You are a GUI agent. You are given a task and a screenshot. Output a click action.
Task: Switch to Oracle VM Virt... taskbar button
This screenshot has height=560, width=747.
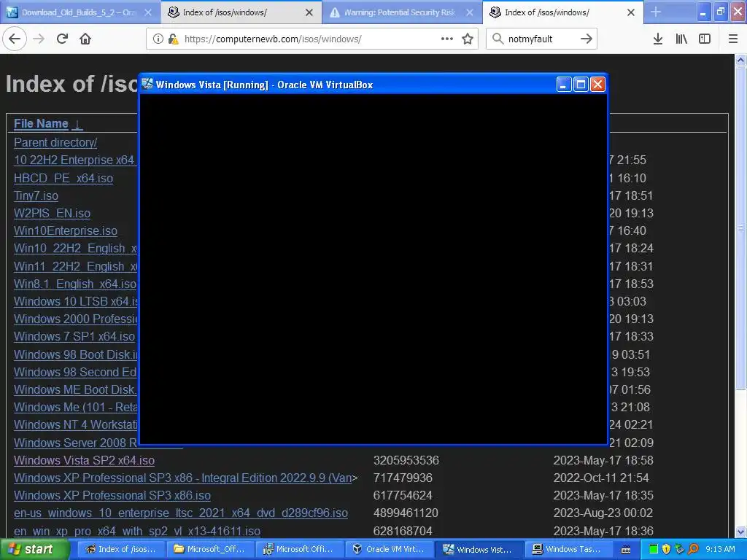[x=390, y=550]
